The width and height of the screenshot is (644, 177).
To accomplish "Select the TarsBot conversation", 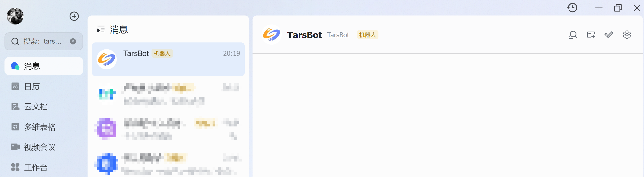I will click(x=168, y=59).
